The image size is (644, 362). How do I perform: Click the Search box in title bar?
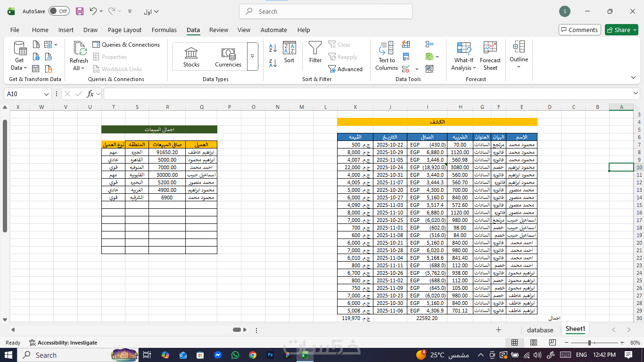(326, 11)
